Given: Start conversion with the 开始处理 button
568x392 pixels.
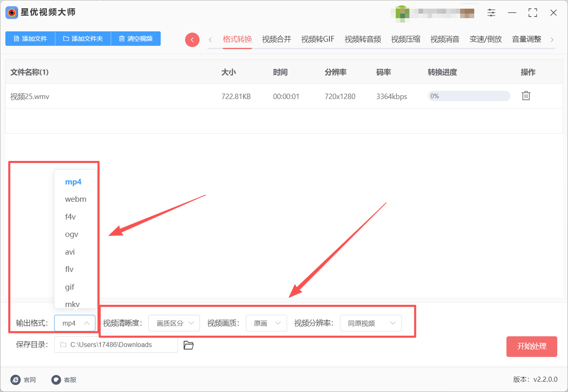Looking at the screenshot, I should point(532,346).
